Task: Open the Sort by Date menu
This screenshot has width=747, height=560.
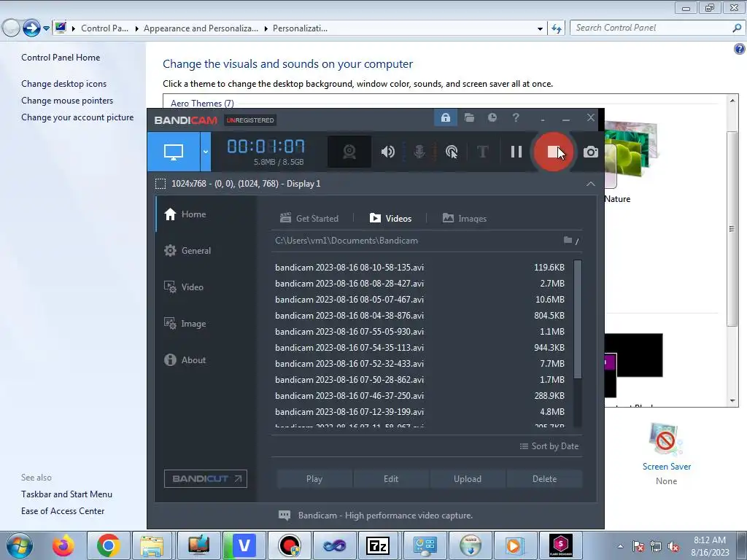Action: pos(549,446)
